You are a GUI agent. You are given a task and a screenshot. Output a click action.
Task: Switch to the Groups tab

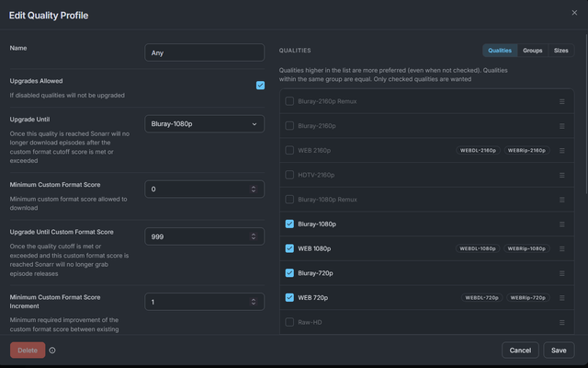pos(533,51)
